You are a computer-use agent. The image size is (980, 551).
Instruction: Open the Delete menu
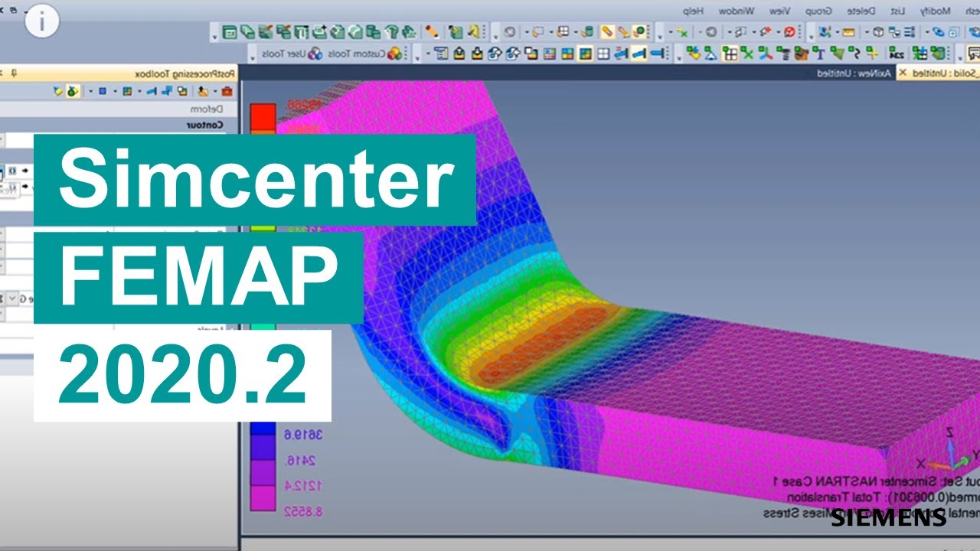(861, 11)
